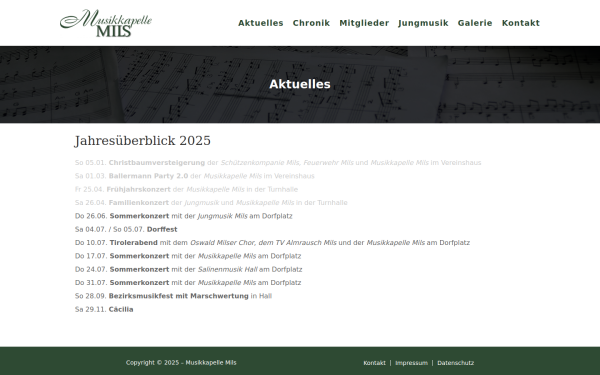Open the Datenschutz footer link
600x375 pixels.
click(455, 363)
